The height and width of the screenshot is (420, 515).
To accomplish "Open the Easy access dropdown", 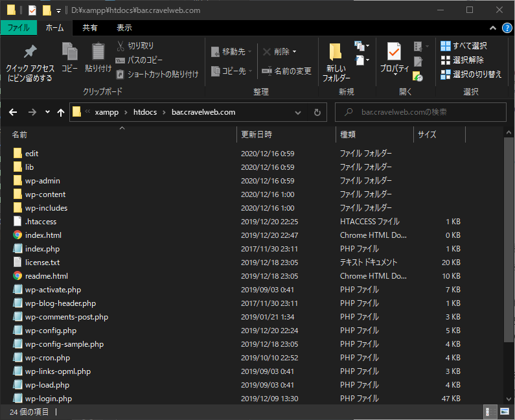I will coord(362,60).
